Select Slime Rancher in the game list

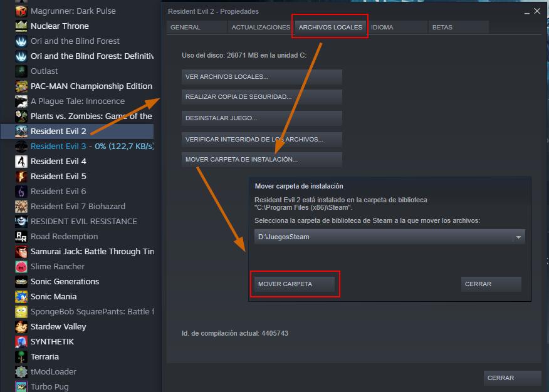77,267
